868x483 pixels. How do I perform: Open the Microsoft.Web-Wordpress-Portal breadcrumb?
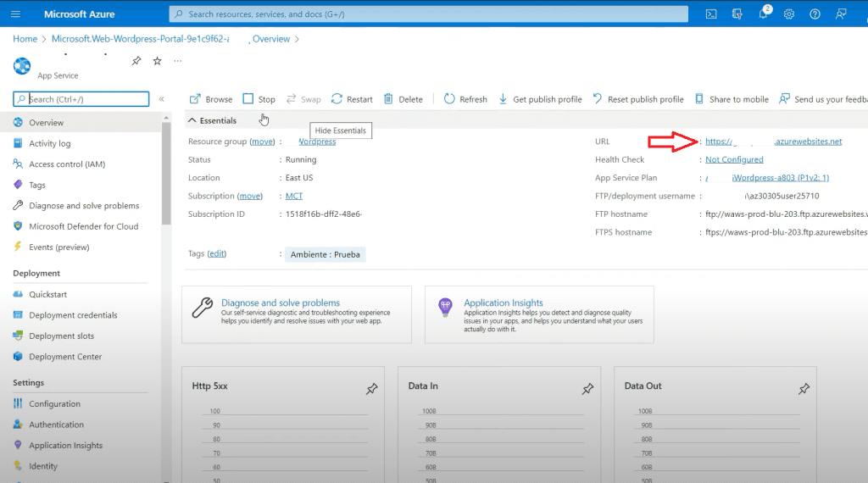coord(140,39)
